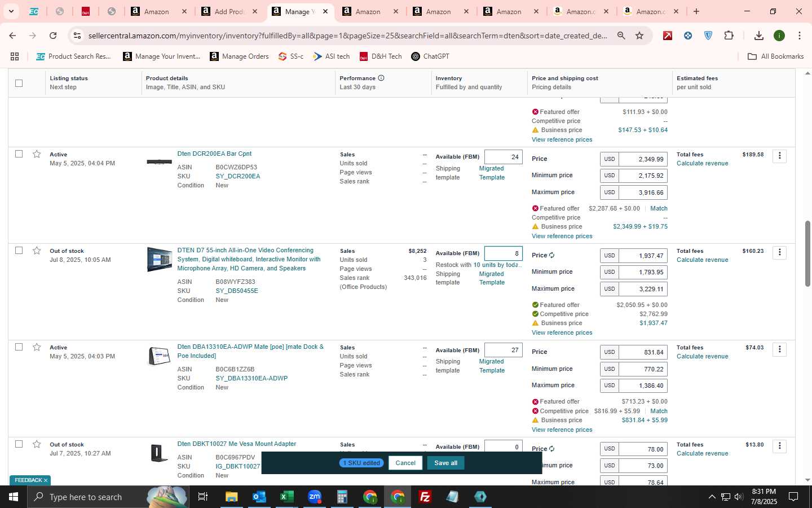Check the box for DTEN D7 row

(19, 250)
